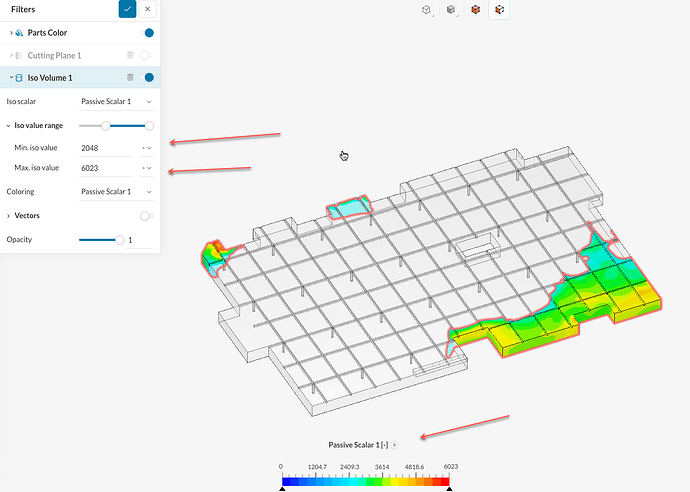Image resolution: width=690 pixels, height=492 pixels.
Task: Click the Passive Scalar 1 [-] legend title
Action: coord(358,445)
